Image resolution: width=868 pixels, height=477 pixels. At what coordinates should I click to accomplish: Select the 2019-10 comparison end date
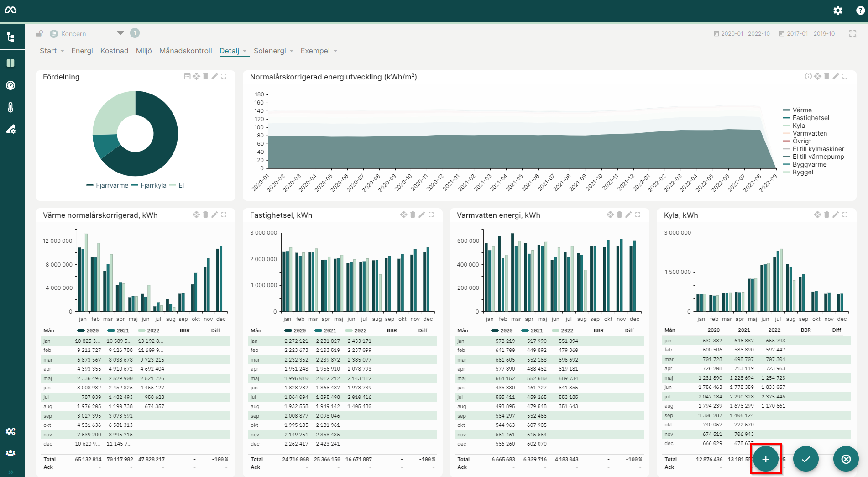point(824,34)
